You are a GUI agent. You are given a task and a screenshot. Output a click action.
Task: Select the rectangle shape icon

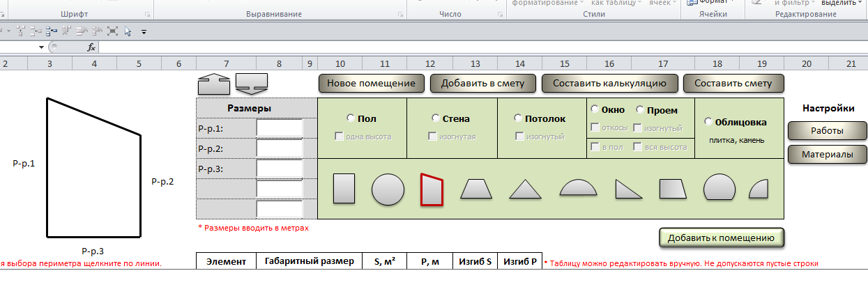(x=344, y=189)
